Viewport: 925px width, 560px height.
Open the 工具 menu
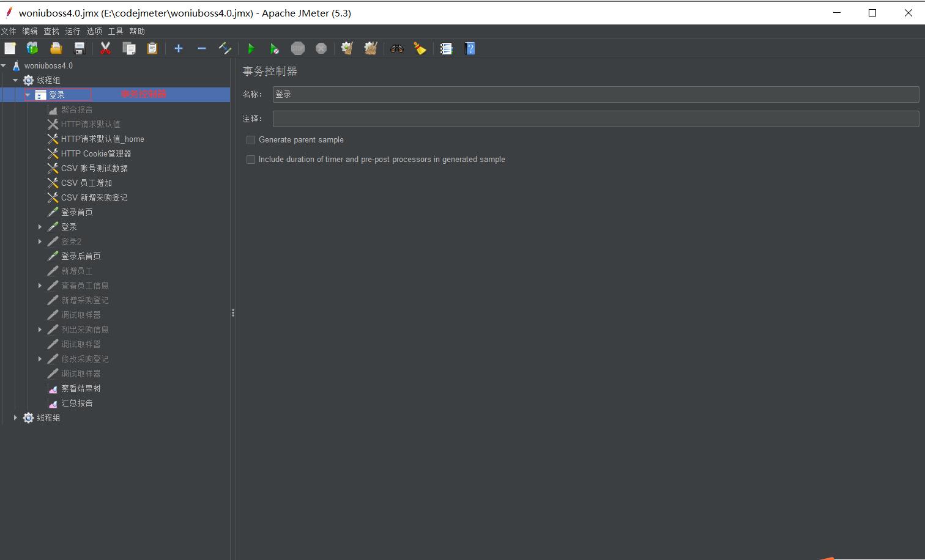click(116, 31)
